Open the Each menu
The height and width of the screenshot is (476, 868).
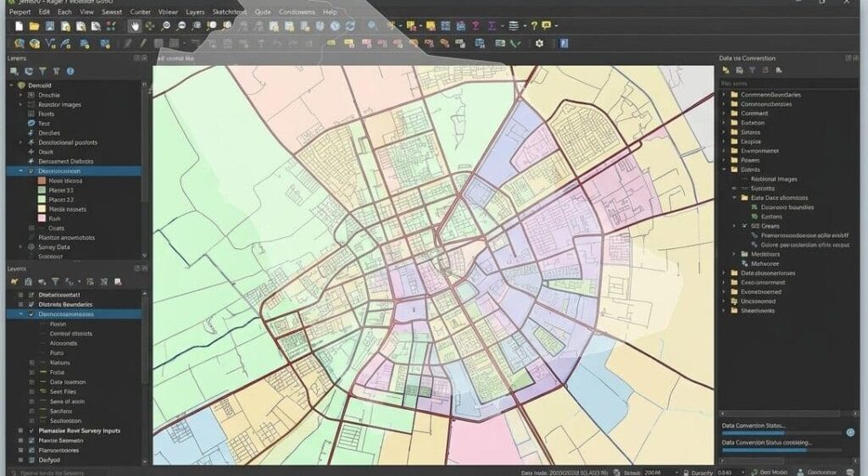coord(64,12)
